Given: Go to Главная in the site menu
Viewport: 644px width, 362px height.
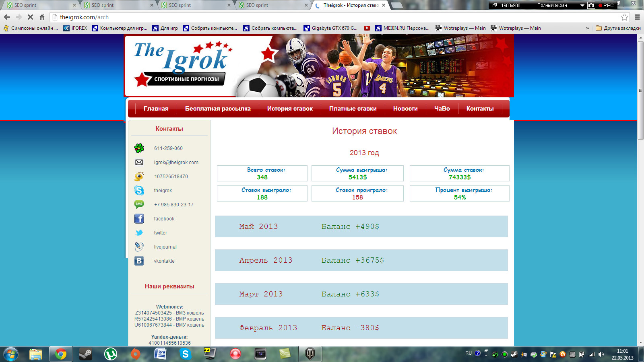Looking at the screenshot, I should click(156, 109).
